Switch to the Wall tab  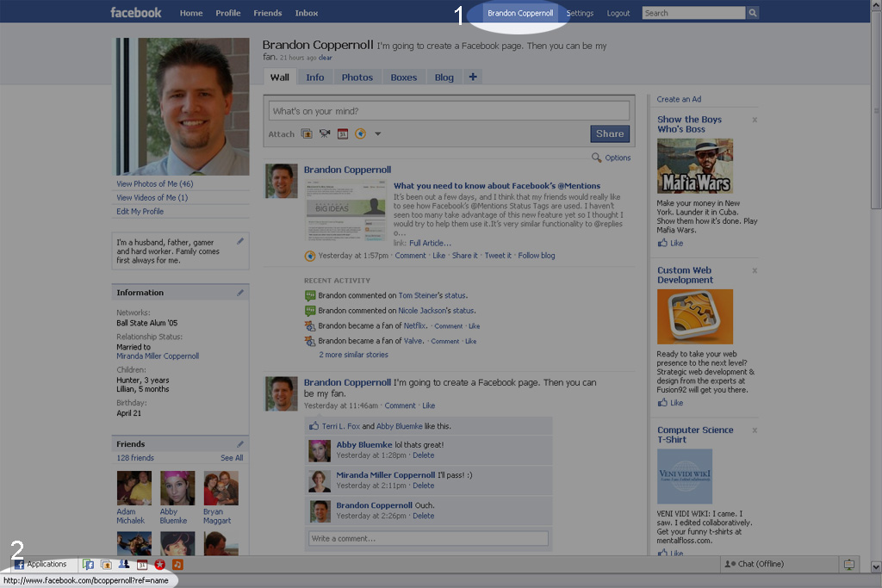[280, 77]
